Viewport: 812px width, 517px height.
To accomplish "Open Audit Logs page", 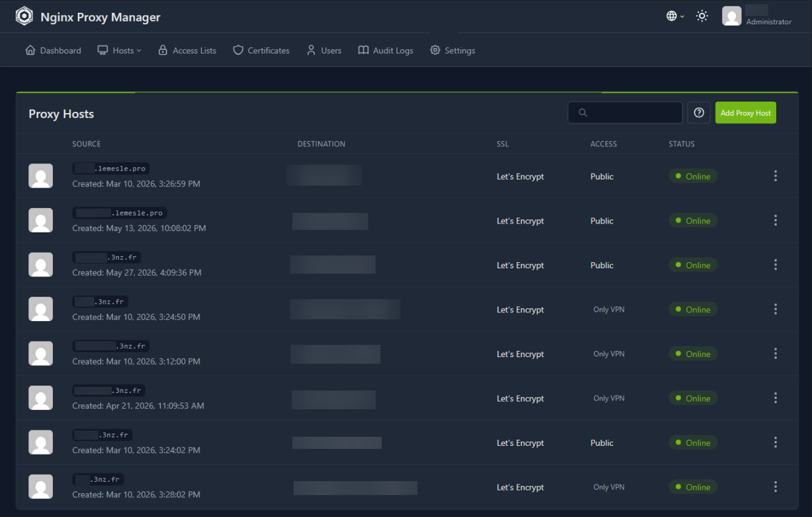I will pos(386,50).
